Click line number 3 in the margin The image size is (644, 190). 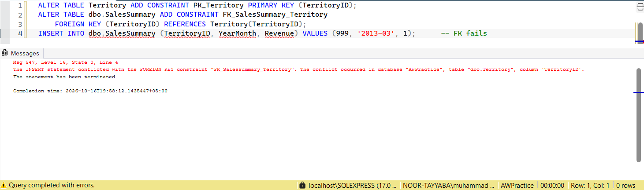(20, 24)
